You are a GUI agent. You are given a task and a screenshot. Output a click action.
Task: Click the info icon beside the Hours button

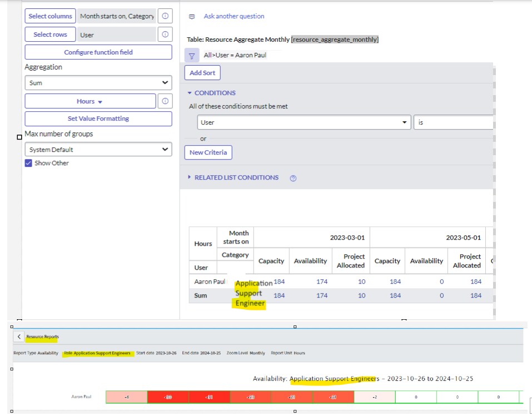point(165,101)
